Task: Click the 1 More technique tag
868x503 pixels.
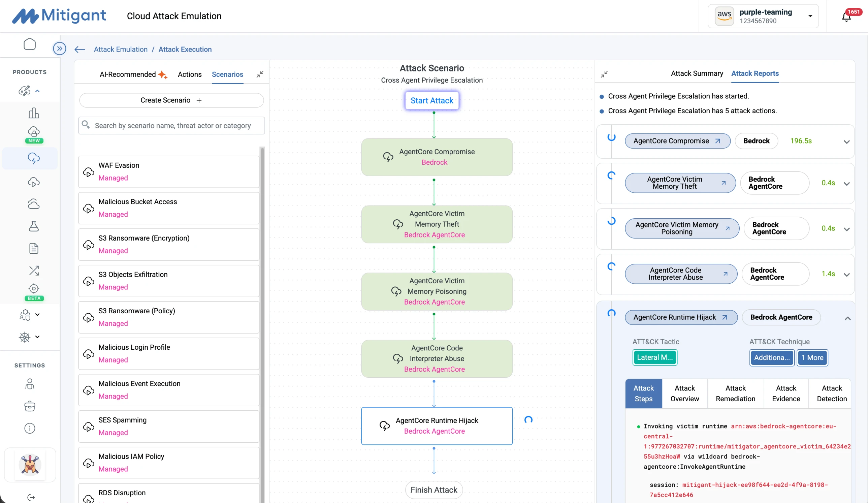Action: tap(812, 357)
